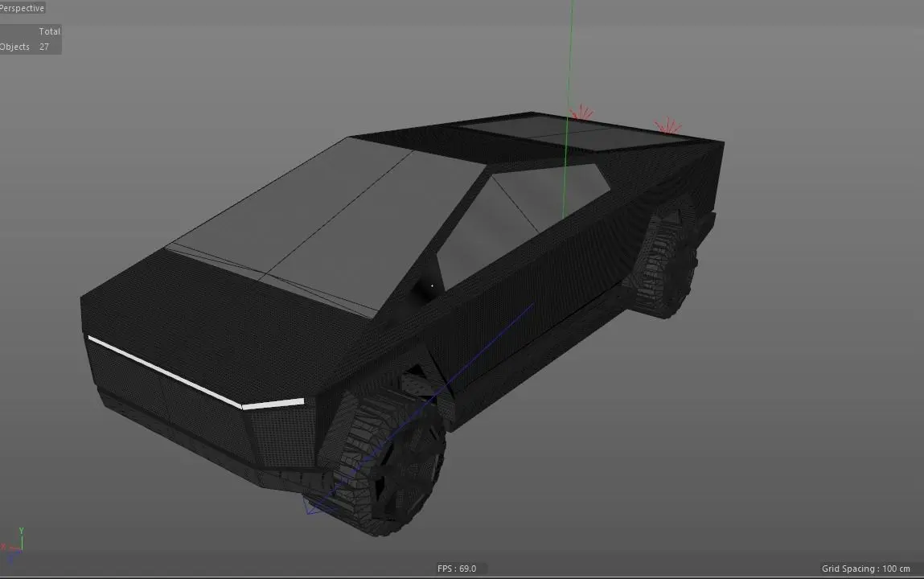This screenshot has width=924, height=579.
Task: Select the red light object above rear roof
Action: (x=667, y=126)
